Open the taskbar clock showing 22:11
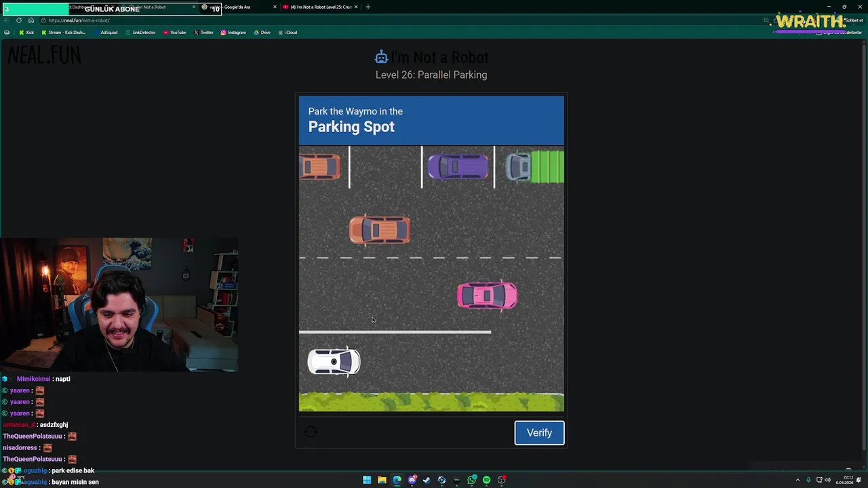 (x=844, y=480)
